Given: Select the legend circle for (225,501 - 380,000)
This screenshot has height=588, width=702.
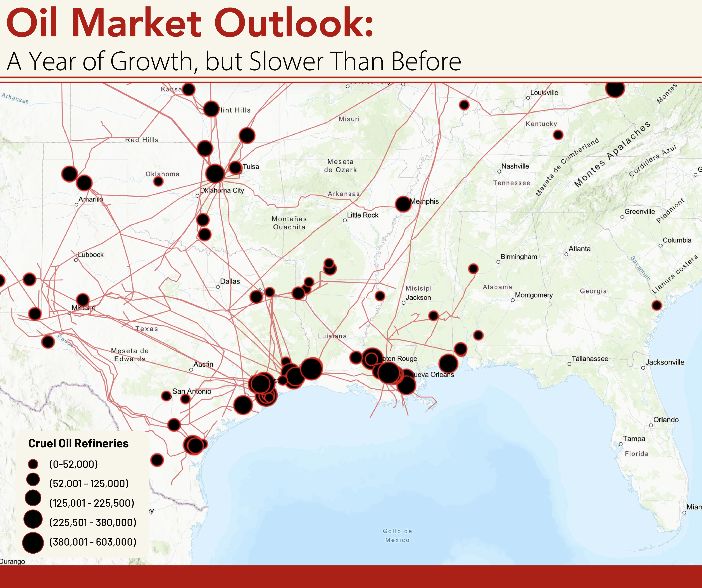Looking at the screenshot, I should (x=33, y=519).
